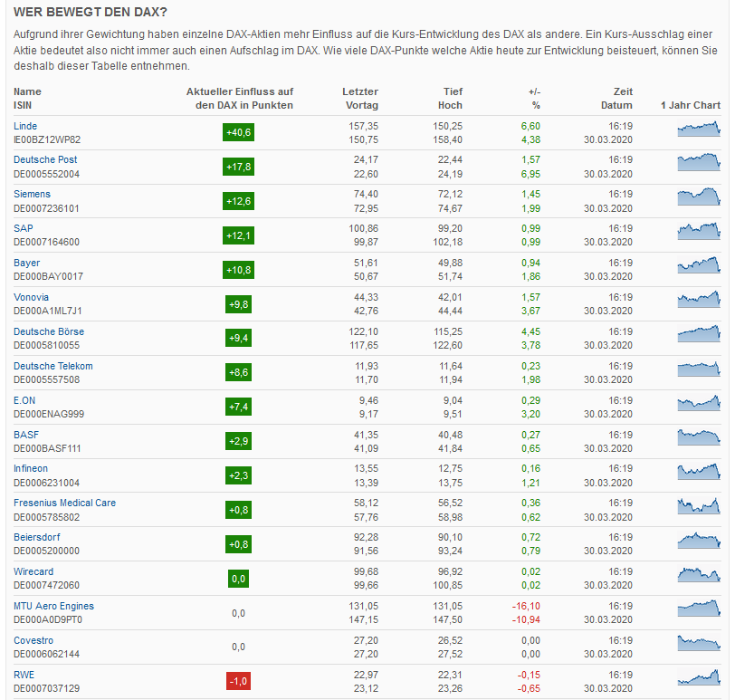Viewport: 735px width, 700px height.
Task: Open the Vonovia stock link
Action: click(31, 297)
